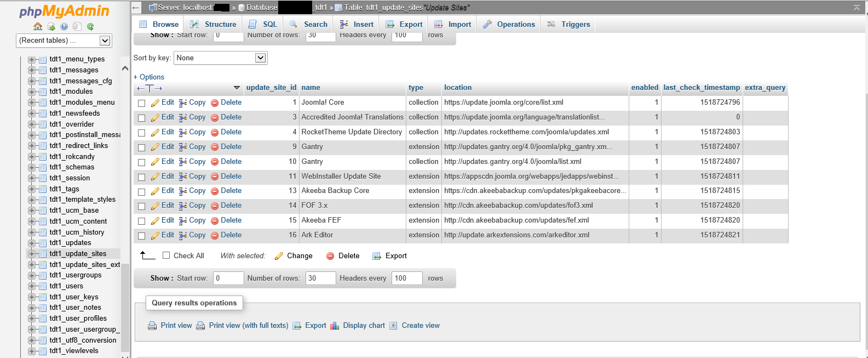
Task: Click the Headers every field below the results
Action: tap(407, 279)
